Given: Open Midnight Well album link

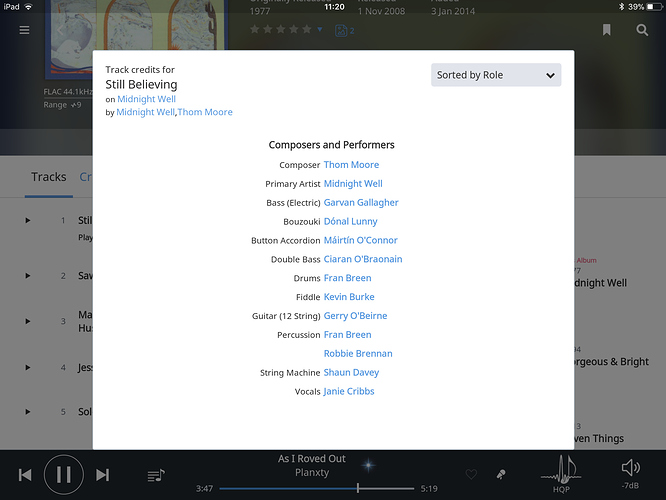Looking at the screenshot, I should [x=147, y=99].
